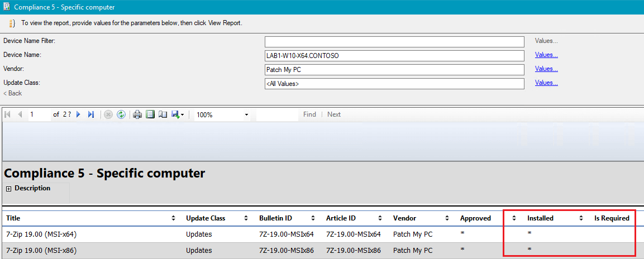The height and width of the screenshot is (259, 644).
Task: Sort by Update Class column
Action: coord(246,218)
